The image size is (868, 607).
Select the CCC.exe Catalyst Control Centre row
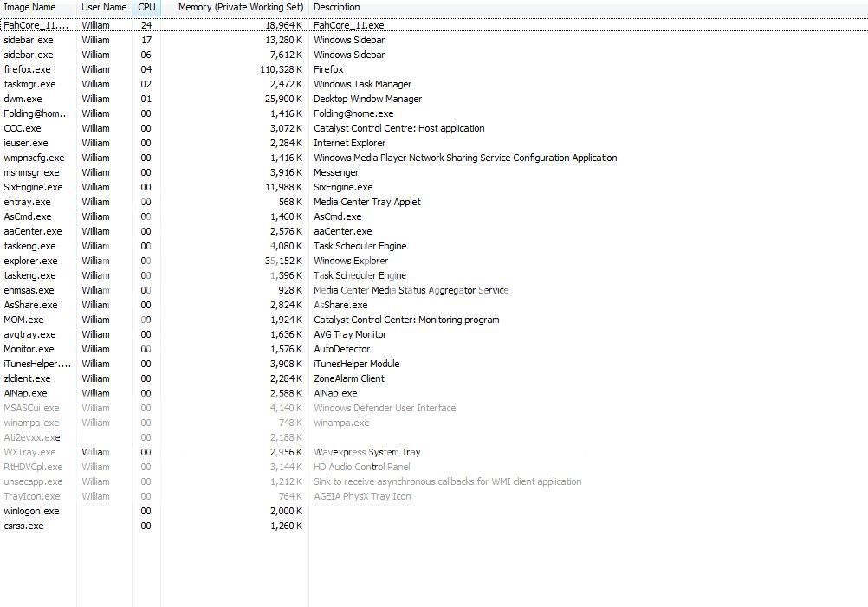coord(23,128)
